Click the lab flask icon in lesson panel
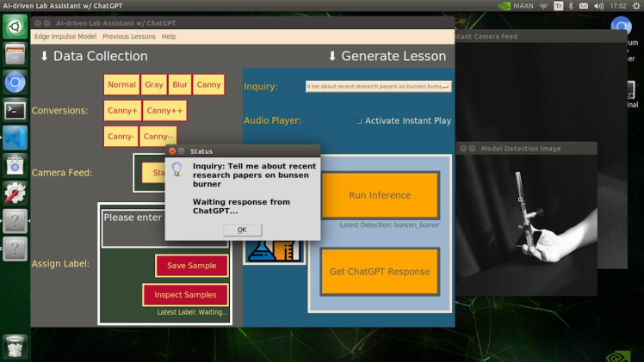The width and height of the screenshot is (644, 362). [x=274, y=251]
